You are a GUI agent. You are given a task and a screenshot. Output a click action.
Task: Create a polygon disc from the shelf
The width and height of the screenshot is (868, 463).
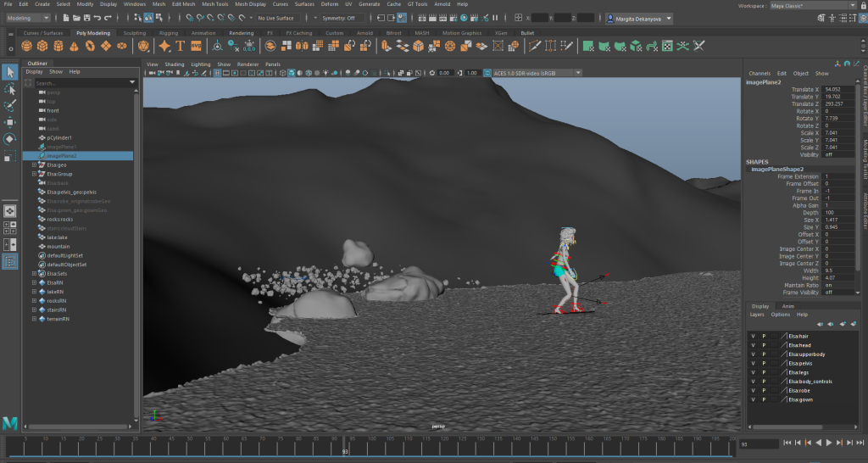tap(122, 46)
